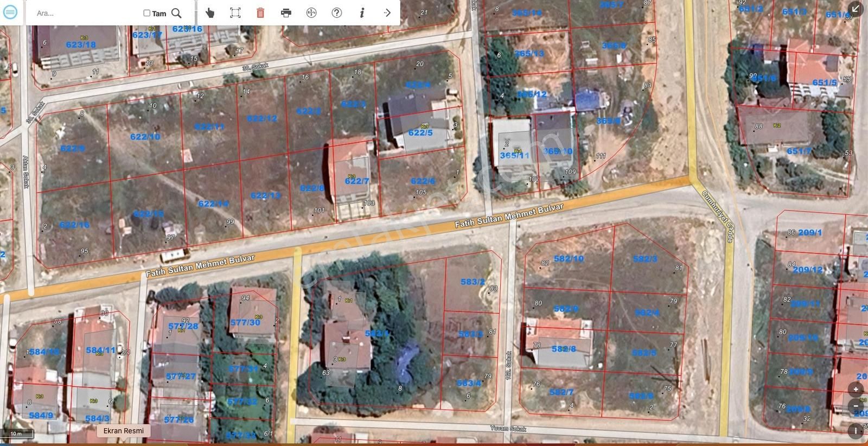This screenshot has width=868, height=446.
Task: Select parcel label 582/3
Action: coord(645,259)
